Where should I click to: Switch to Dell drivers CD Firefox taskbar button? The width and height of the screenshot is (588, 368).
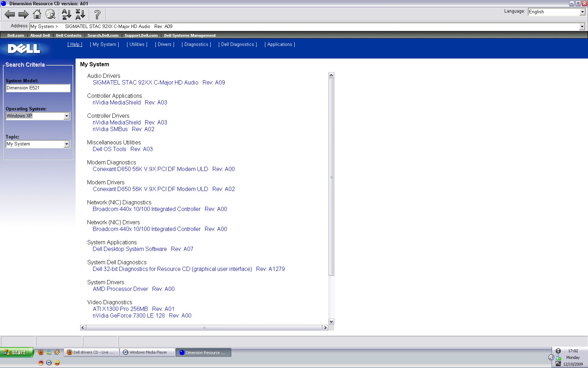point(91,352)
